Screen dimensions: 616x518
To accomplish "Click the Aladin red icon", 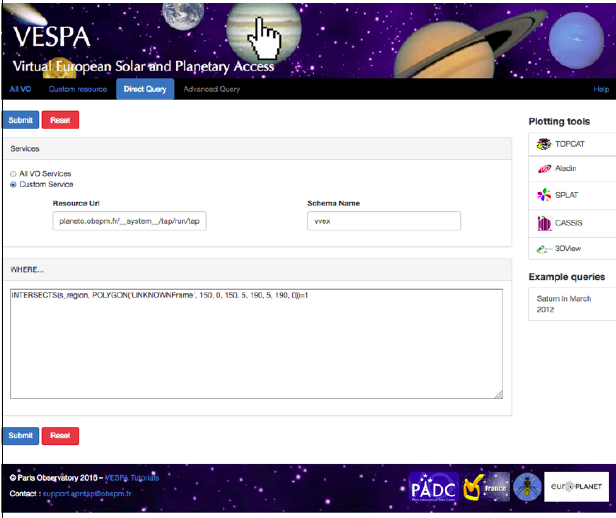I will pyautogui.click(x=544, y=169).
